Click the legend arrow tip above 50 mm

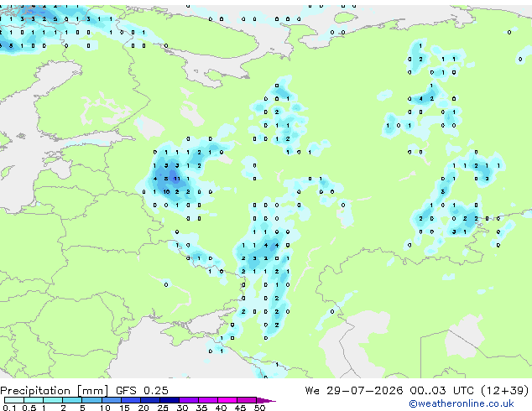[x=266, y=400]
